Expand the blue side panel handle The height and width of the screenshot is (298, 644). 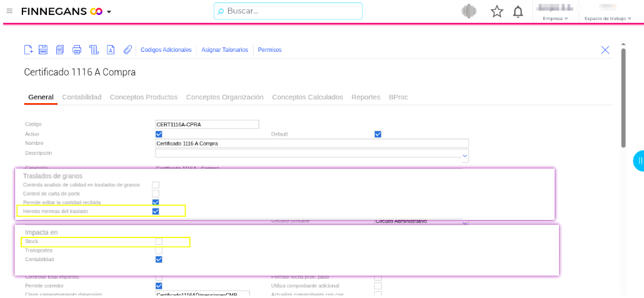pyautogui.click(x=638, y=161)
